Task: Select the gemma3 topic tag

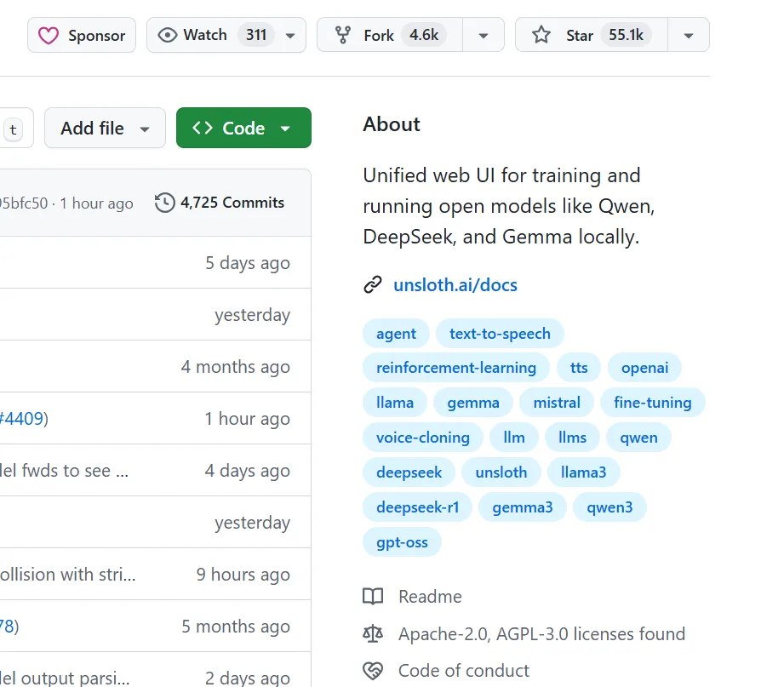Action: (523, 507)
